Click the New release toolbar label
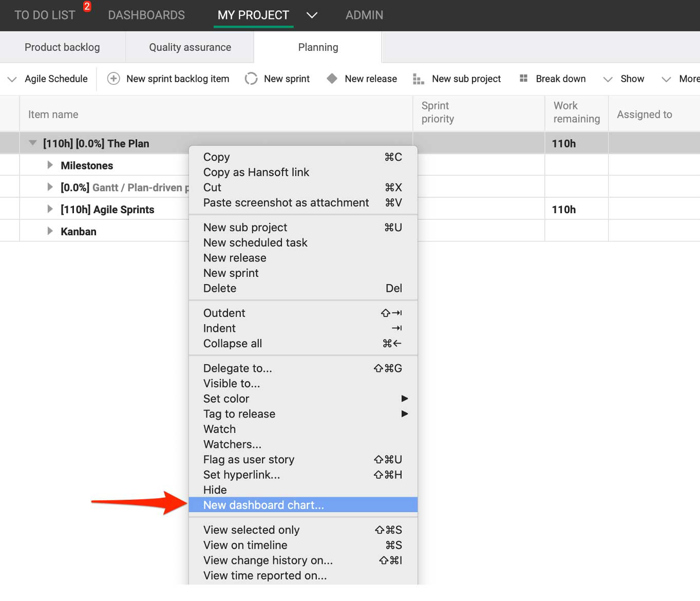 click(x=371, y=79)
